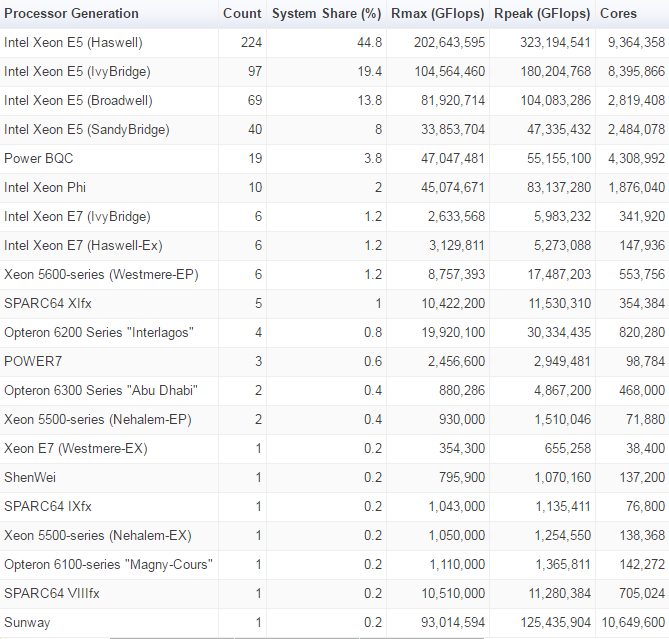The height and width of the screenshot is (639, 669).
Task: Select Intel Xeon E5 (Broadwell) row name
Action: pos(78,101)
